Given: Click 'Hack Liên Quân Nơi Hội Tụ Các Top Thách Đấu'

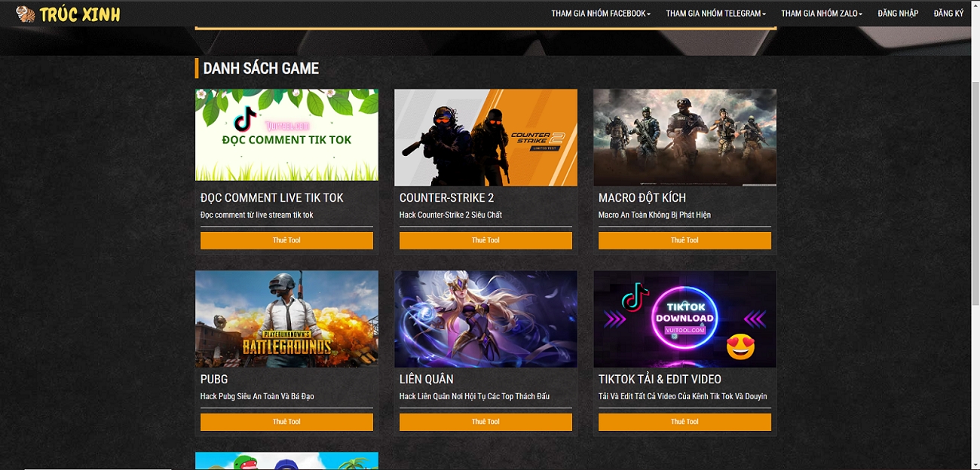Looking at the screenshot, I should [474, 397].
